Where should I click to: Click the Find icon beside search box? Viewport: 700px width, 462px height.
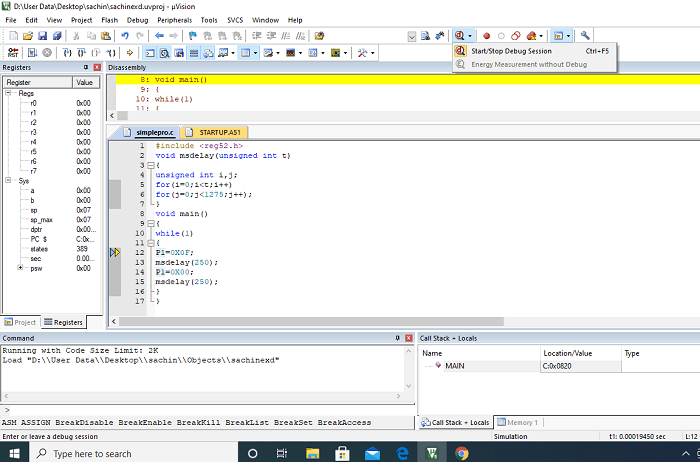[x=425, y=36]
